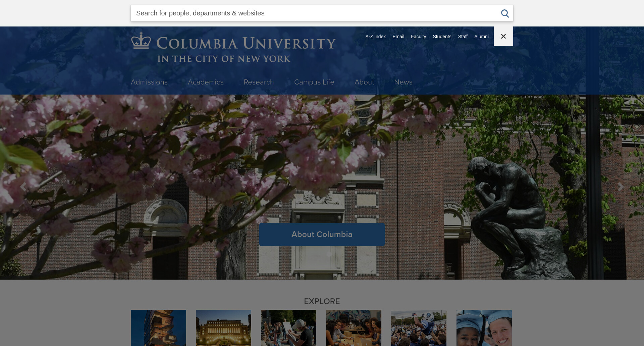Open the graduates in blue caps thumbnail
This screenshot has height=346, width=644.
pos(484,328)
